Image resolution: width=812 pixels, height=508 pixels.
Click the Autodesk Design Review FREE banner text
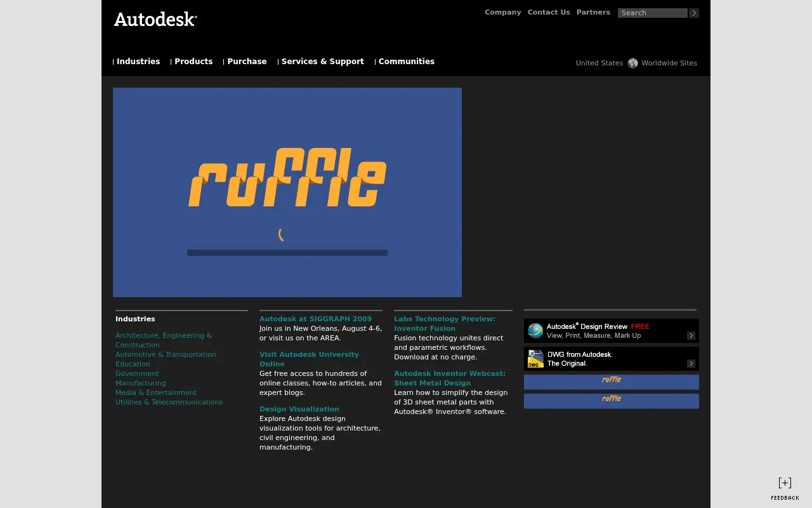pyautogui.click(x=598, y=326)
